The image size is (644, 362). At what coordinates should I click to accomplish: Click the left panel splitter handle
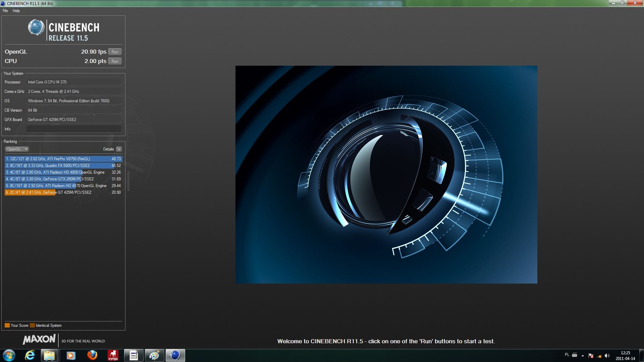coord(128,181)
